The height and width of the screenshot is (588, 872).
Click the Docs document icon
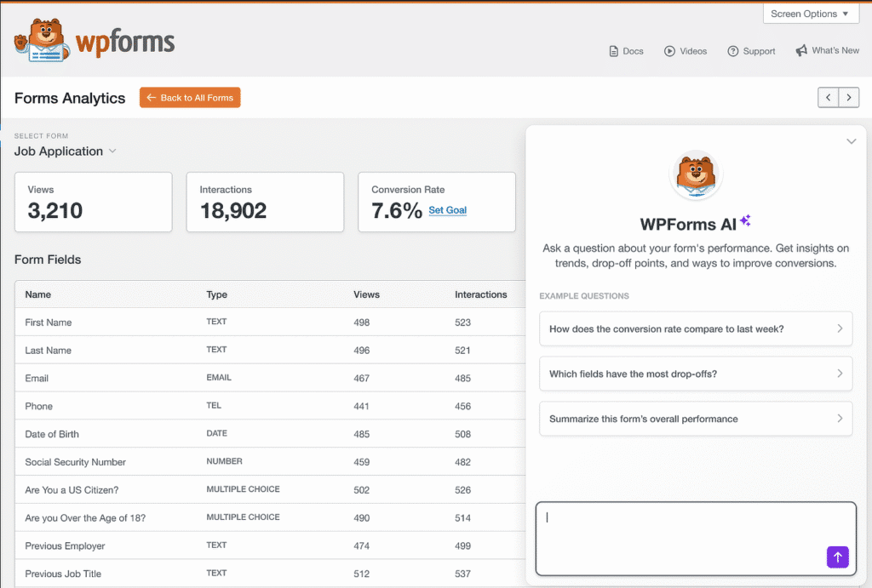(613, 51)
